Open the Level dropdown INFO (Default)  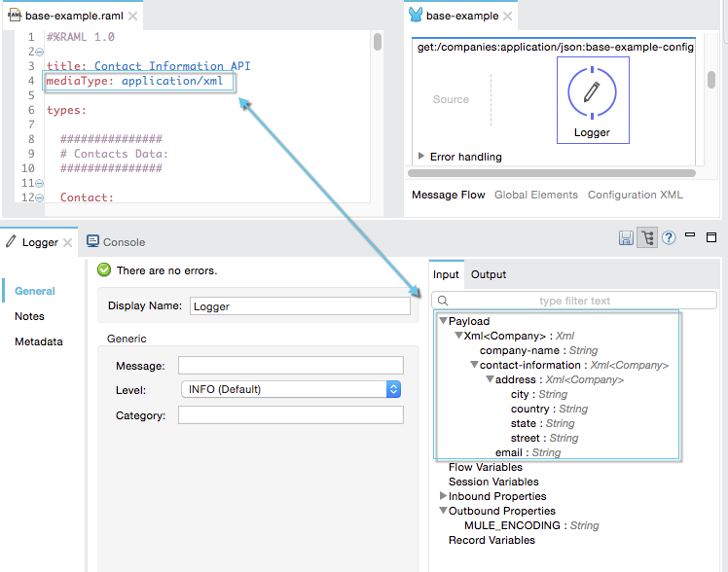click(291, 389)
